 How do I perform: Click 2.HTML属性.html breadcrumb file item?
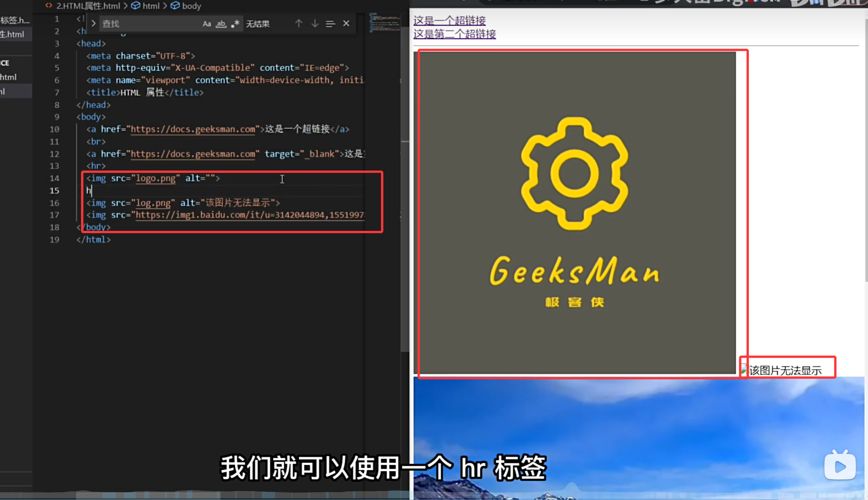88,6
